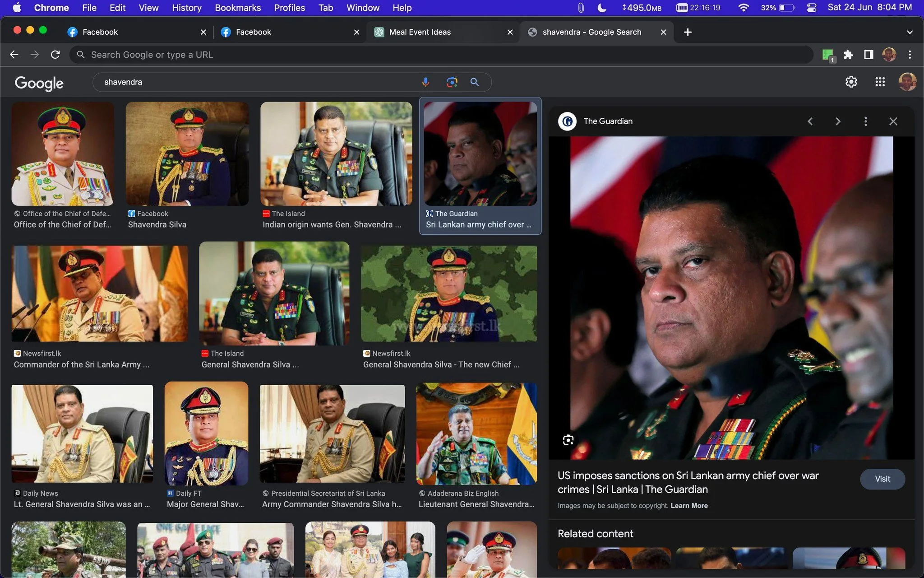Click the Visit button
This screenshot has height=578, width=924.
click(x=882, y=479)
